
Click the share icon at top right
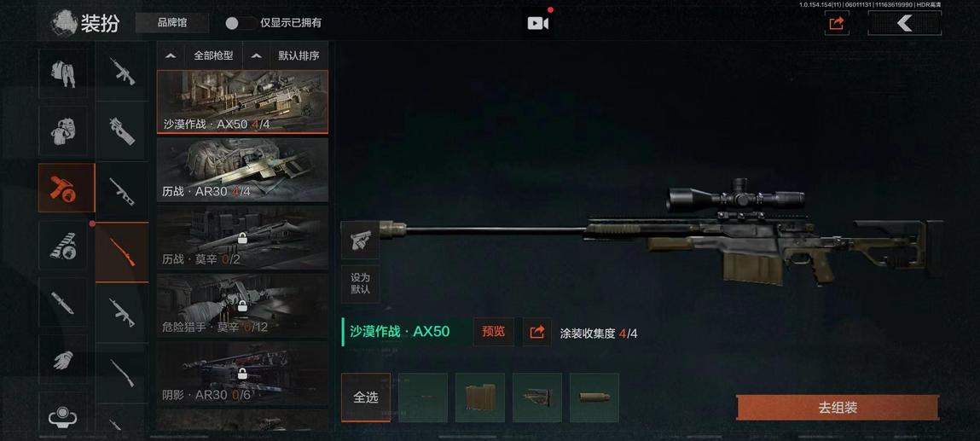click(x=836, y=23)
